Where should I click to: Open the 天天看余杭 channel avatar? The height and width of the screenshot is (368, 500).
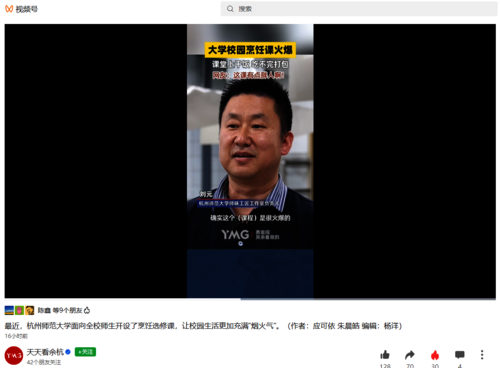pyautogui.click(x=14, y=356)
